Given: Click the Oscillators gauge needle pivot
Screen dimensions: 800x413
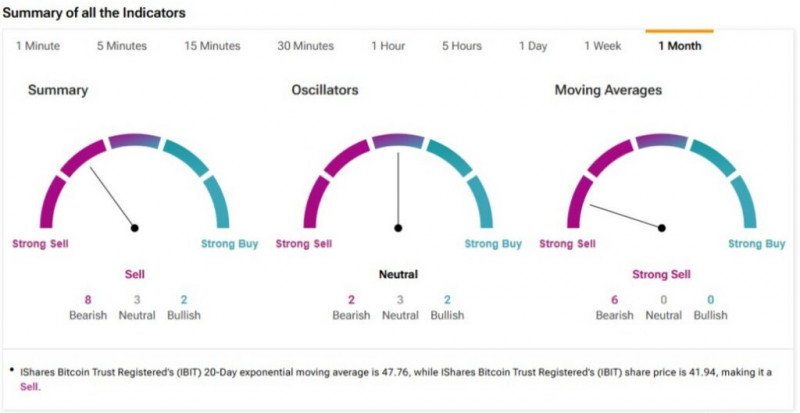Looking at the screenshot, I should (398, 228).
